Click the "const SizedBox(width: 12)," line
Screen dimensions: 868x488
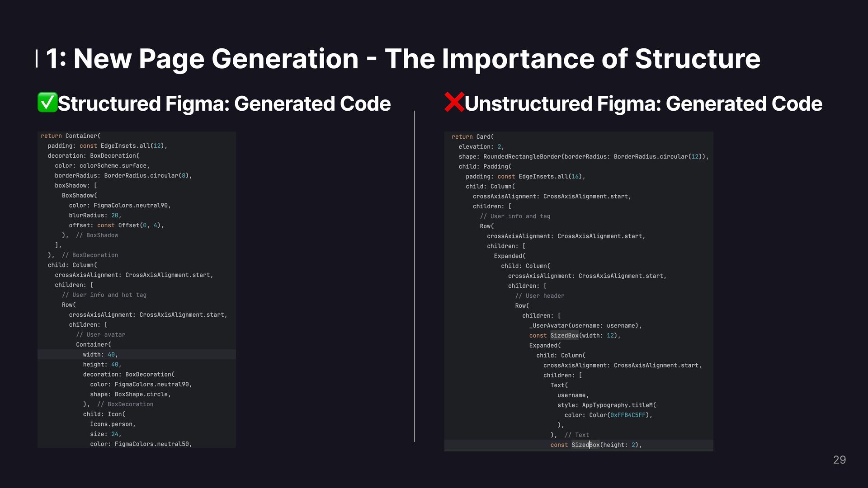575,336
